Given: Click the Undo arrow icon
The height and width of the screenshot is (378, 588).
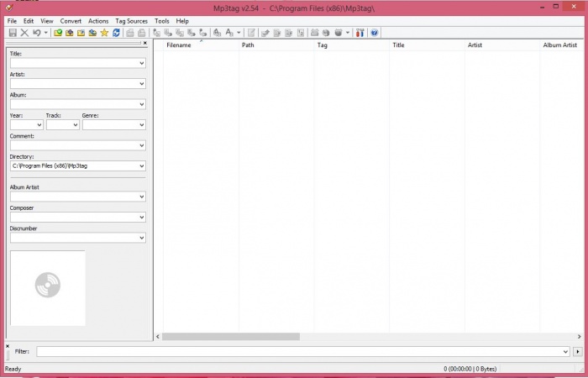Looking at the screenshot, I should click(x=36, y=33).
